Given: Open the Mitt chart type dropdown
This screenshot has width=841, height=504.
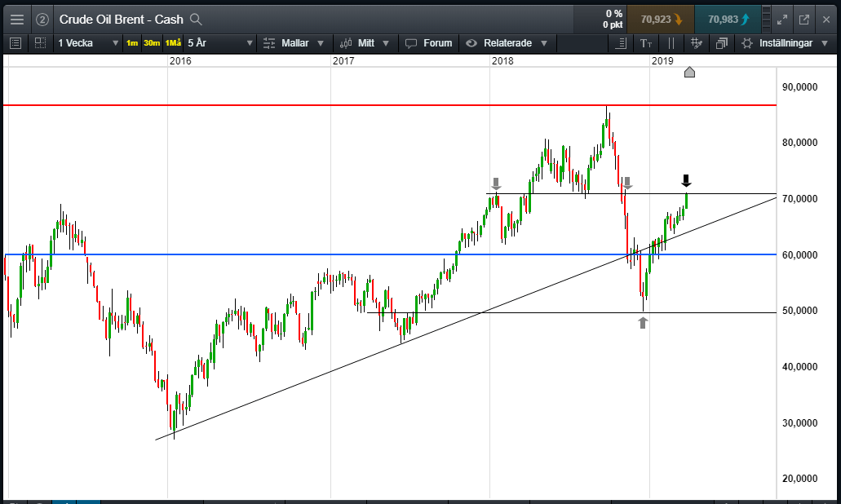Looking at the screenshot, I should [x=365, y=43].
